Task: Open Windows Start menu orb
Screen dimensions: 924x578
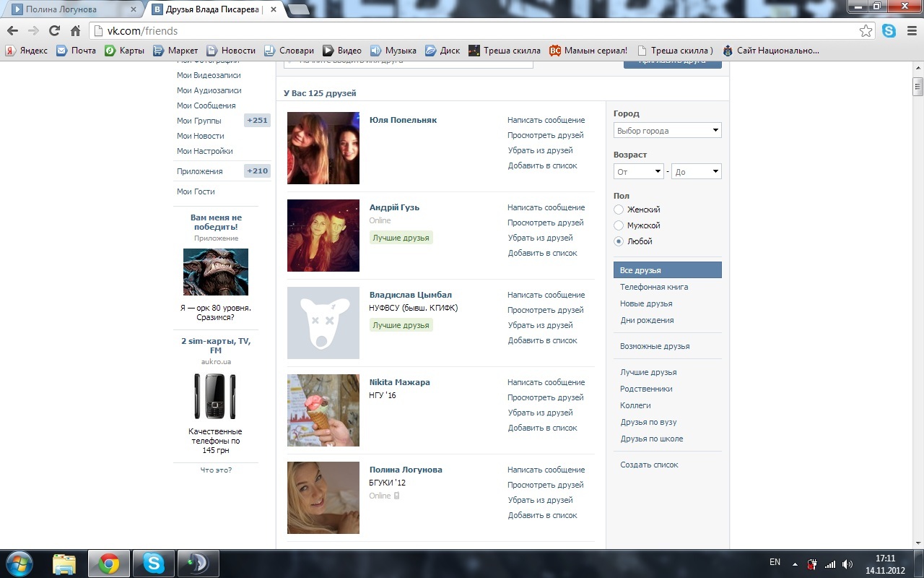Action: (x=18, y=563)
